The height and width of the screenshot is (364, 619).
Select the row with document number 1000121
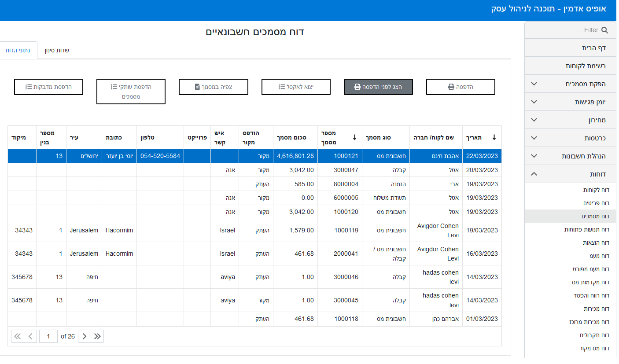tap(254, 156)
